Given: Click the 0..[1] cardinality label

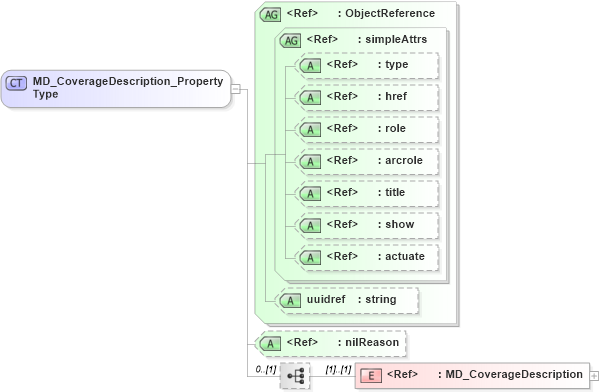Looking at the screenshot, I should [x=266, y=369].
